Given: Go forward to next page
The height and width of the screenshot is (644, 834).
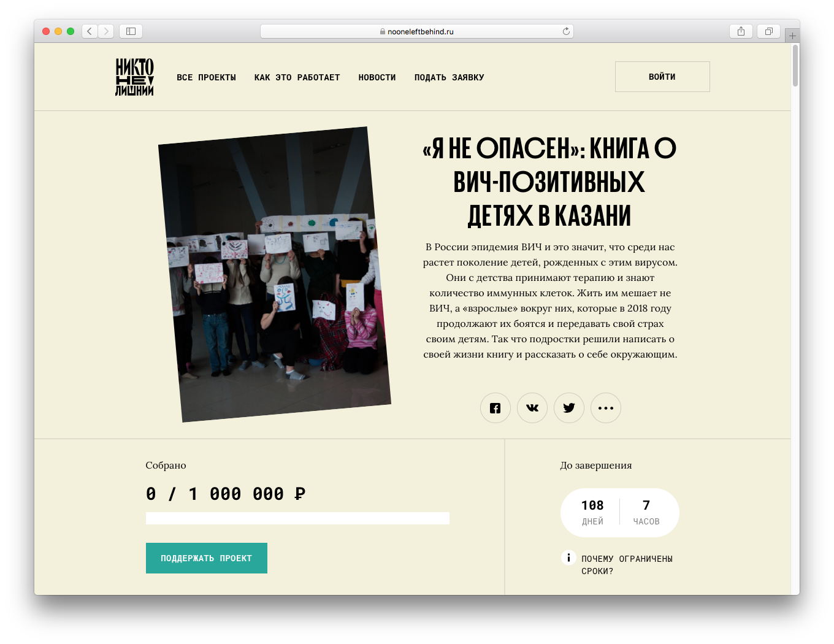Looking at the screenshot, I should [x=105, y=31].
